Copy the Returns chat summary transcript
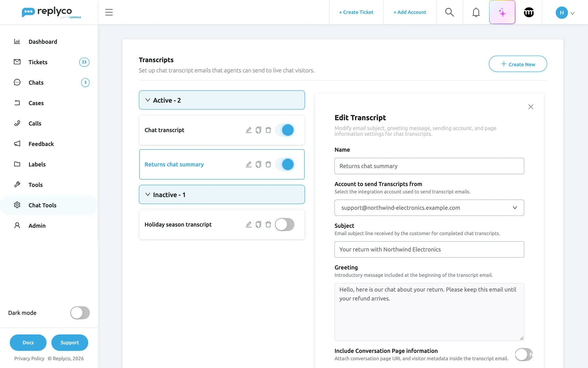The image size is (588, 368). click(258, 165)
